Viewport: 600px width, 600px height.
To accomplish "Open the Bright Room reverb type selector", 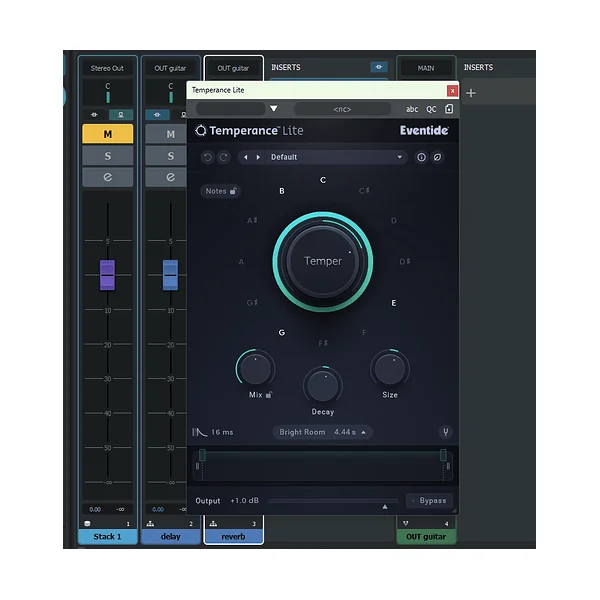I will click(322, 432).
